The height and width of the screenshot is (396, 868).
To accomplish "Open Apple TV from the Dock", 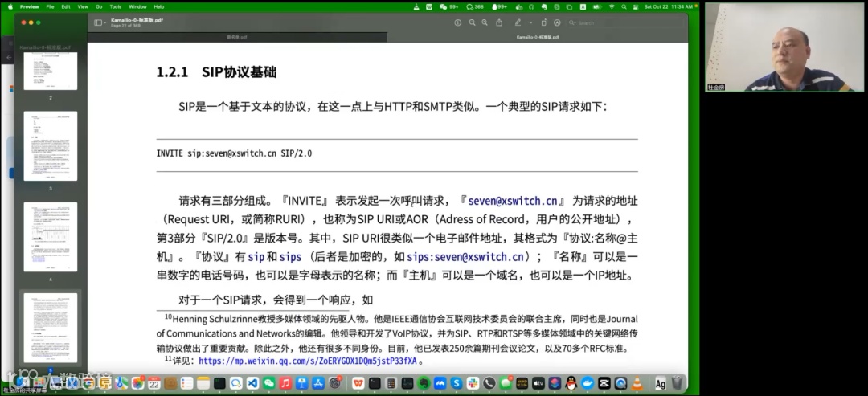I will pos(538,382).
